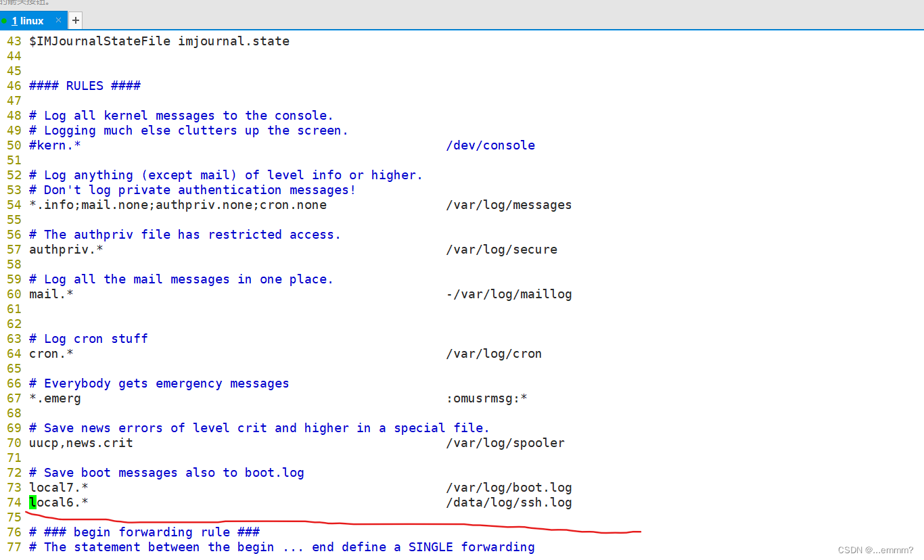Click the "#kern.*" selector text
The image size is (924, 560).
point(55,145)
